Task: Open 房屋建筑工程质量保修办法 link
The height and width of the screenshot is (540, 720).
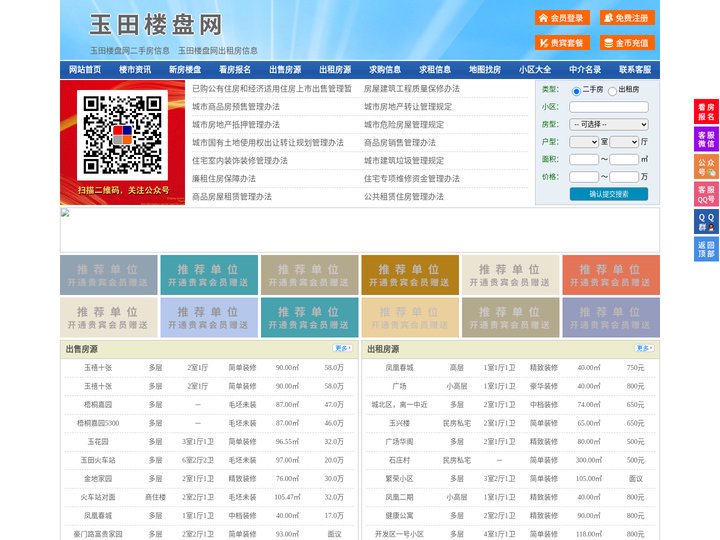Action: point(411,89)
